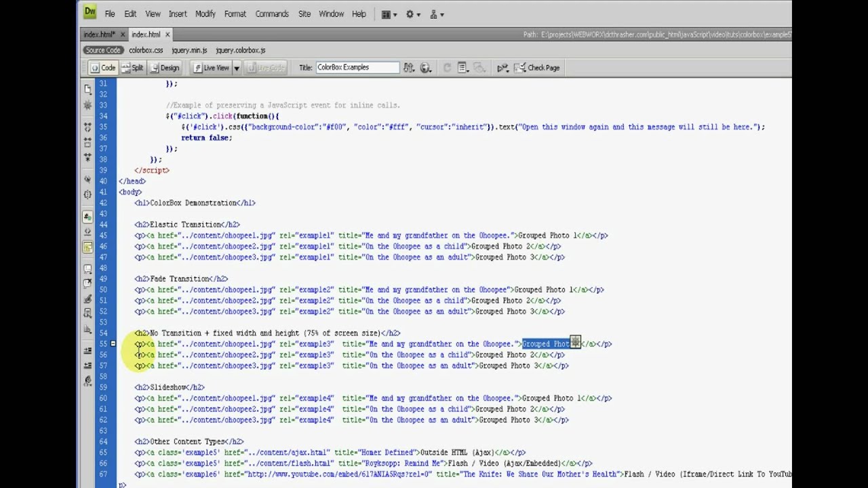The height and width of the screenshot is (488, 868).
Task: Open the Recent Snippets icon
Action: (x=87, y=314)
